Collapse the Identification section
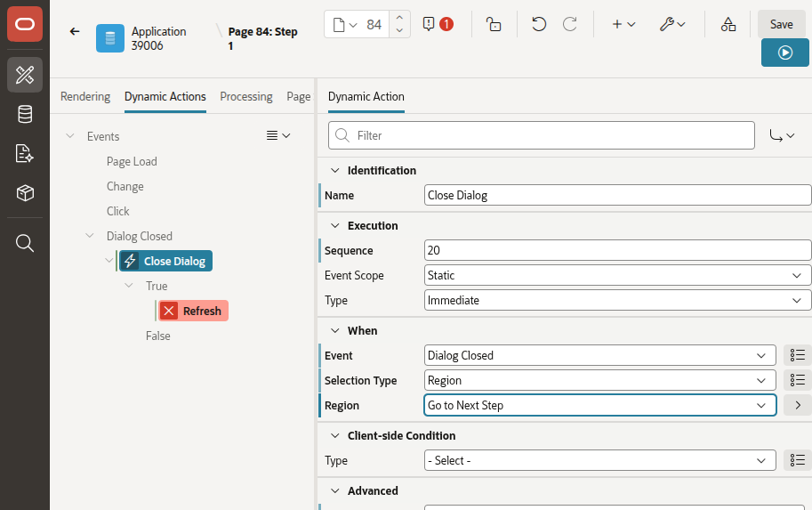This screenshot has width=812, height=510. click(335, 171)
